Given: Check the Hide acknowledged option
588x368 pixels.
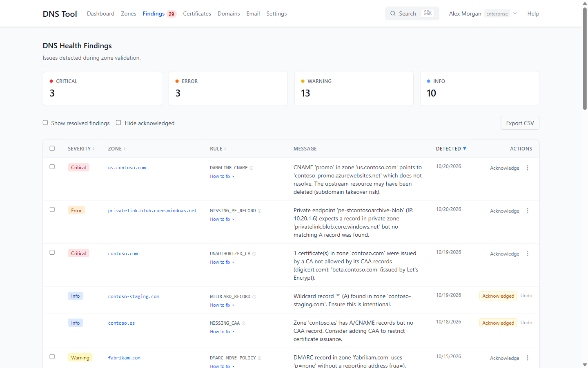Looking at the screenshot, I should pyautogui.click(x=118, y=123).
